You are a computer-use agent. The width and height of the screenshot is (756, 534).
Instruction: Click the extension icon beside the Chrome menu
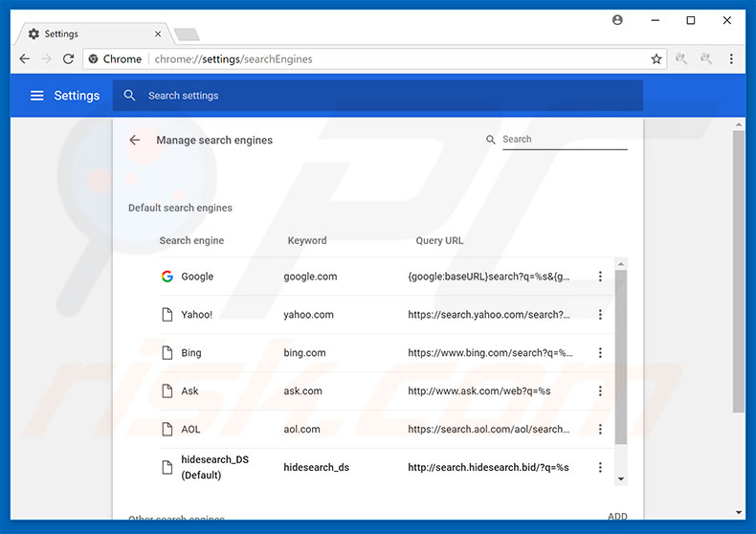pyautogui.click(x=706, y=58)
